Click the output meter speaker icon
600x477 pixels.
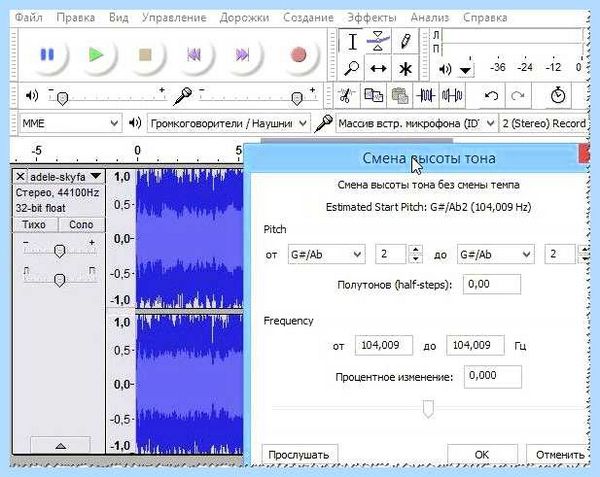[x=445, y=69]
